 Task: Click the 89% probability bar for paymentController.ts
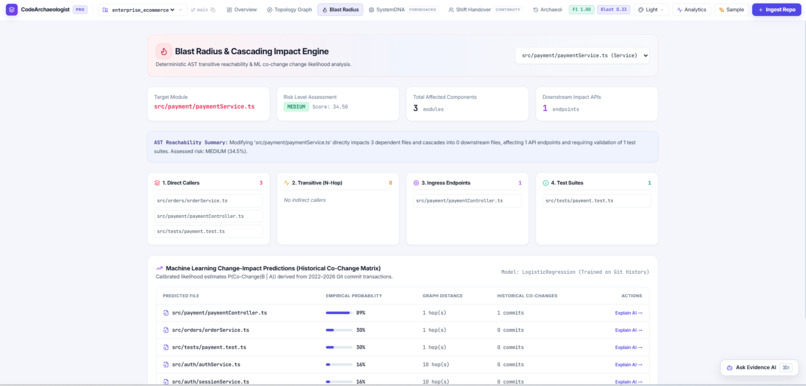coord(339,313)
